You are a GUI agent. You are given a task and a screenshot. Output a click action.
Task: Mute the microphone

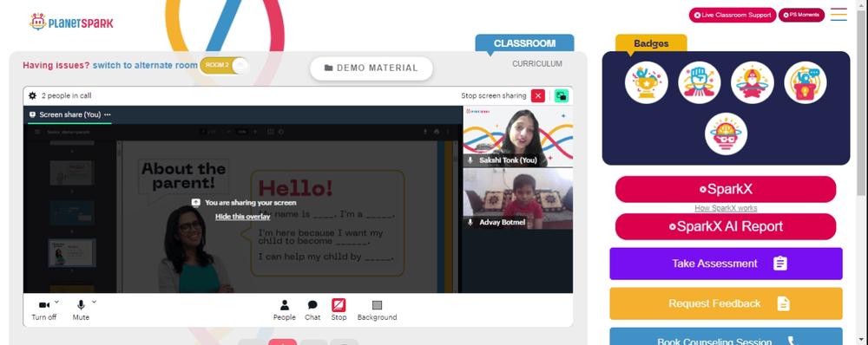pyautogui.click(x=81, y=310)
